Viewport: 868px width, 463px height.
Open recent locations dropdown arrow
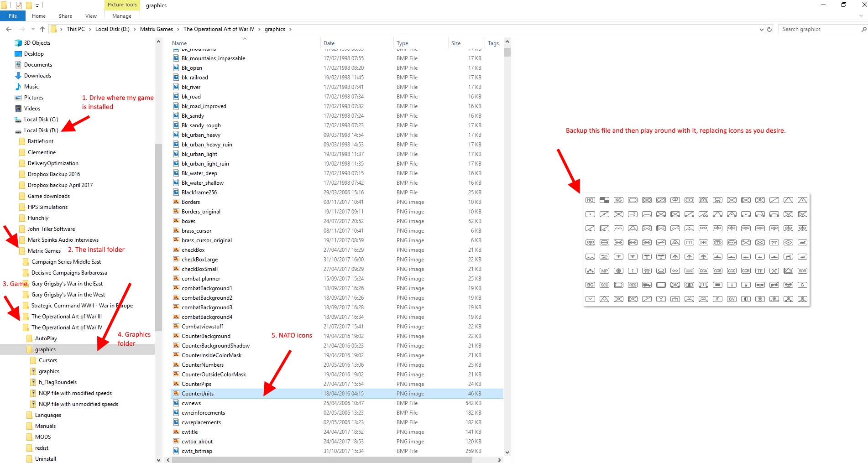(33, 29)
